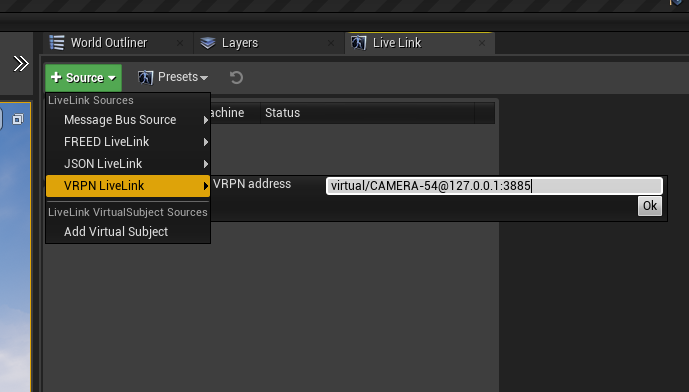This screenshot has width=689, height=392.
Task: Click the Presets figure icon
Action: (145, 77)
